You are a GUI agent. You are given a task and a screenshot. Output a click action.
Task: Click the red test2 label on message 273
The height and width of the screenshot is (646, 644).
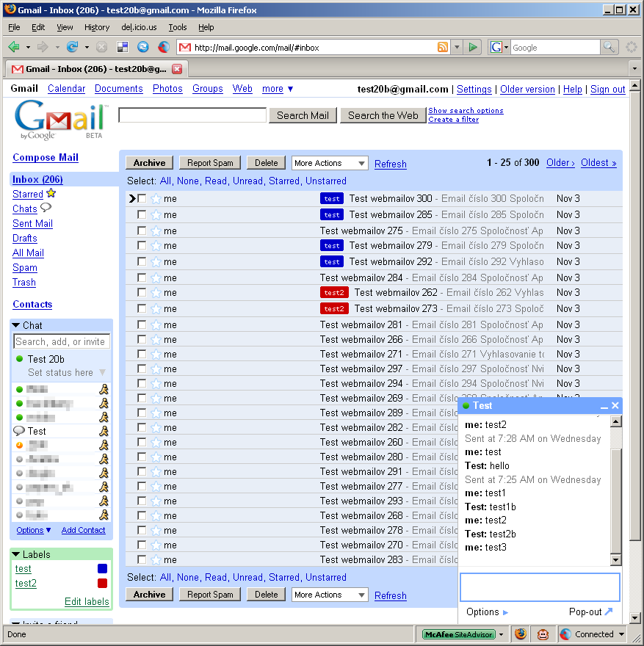[334, 309]
